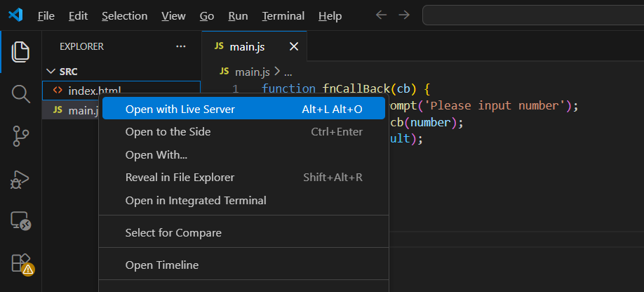Collapse the SRC folder section
Screen dimensions: 644x292
pos(69,72)
